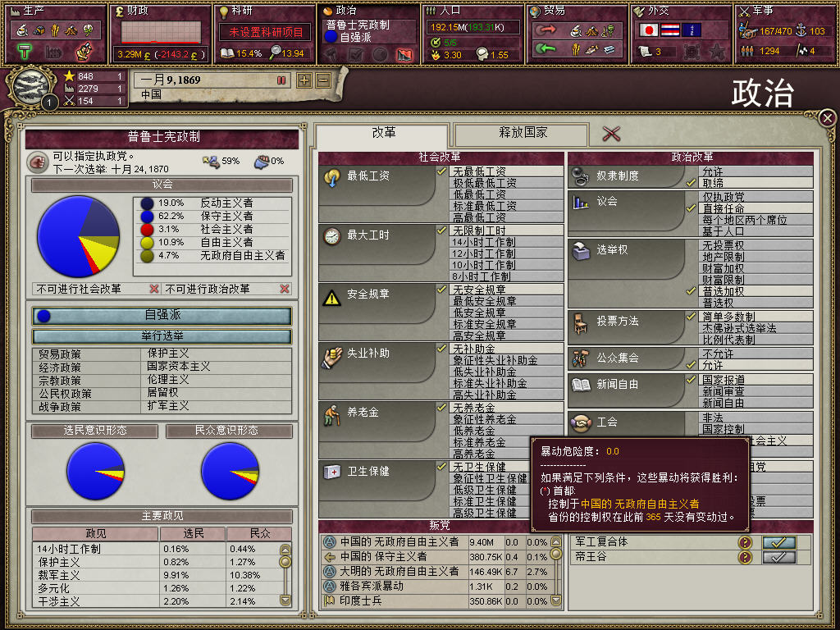Decrease game speed with the minus button
Image resolution: width=840 pixels, height=630 pixels.
coord(323,81)
